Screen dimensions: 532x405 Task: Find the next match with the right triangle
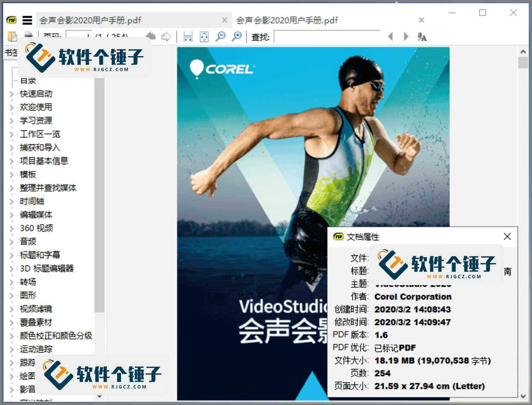click(406, 36)
